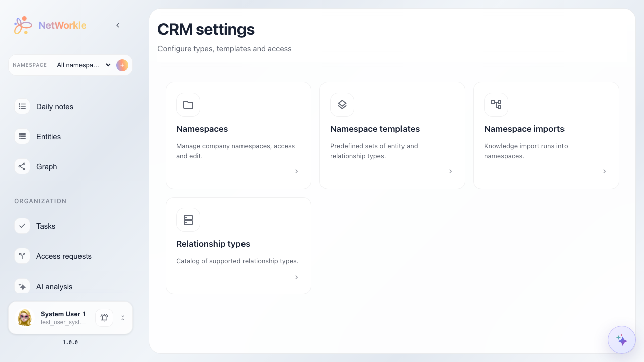Open notifications bell icon
644x362 pixels.
click(104, 318)
